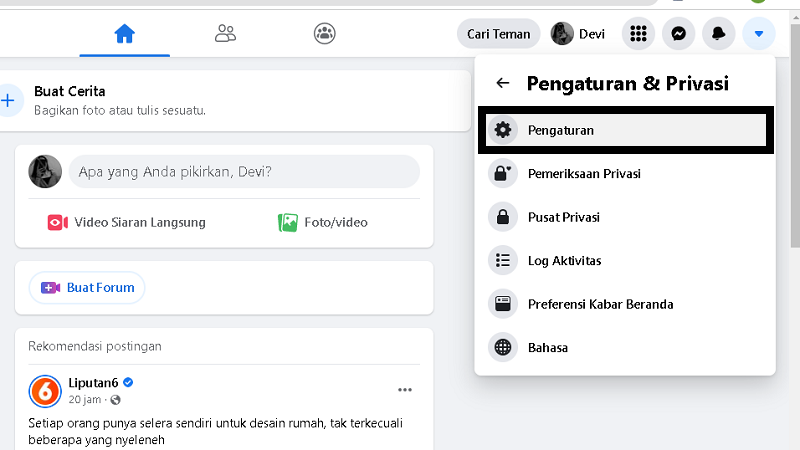Go back from Pengaturan & Privasi
800x450 pixels.
coord(503,84)
